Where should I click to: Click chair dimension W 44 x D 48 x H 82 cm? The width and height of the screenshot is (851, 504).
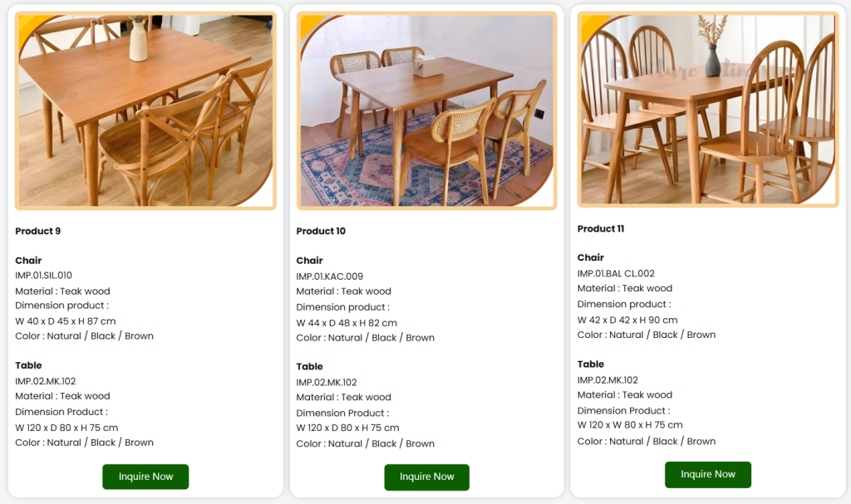[x=347, y=322]
